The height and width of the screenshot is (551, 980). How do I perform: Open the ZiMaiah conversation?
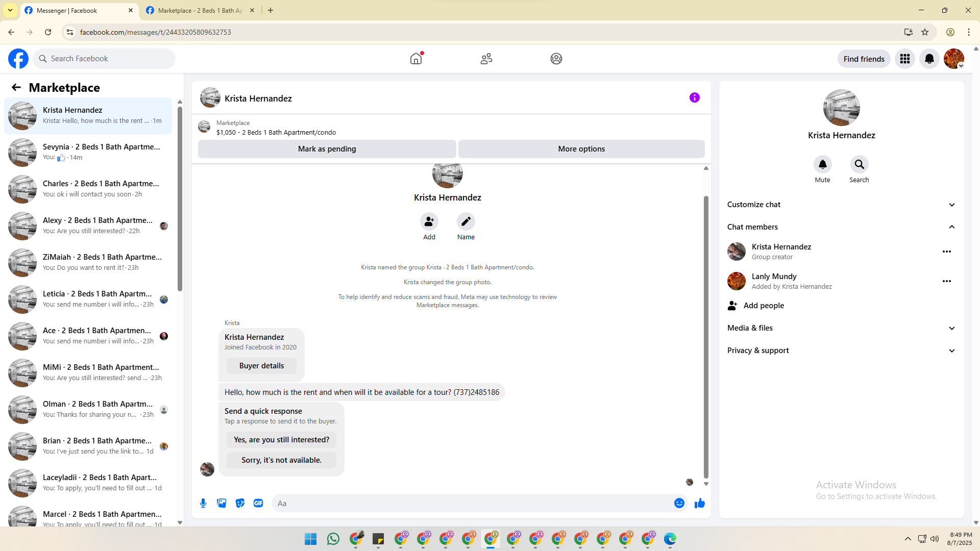(x=88, y=263)
